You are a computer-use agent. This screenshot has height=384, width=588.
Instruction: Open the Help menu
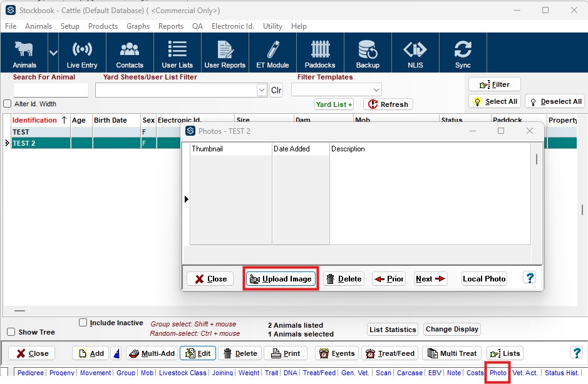tap(299, 26)
